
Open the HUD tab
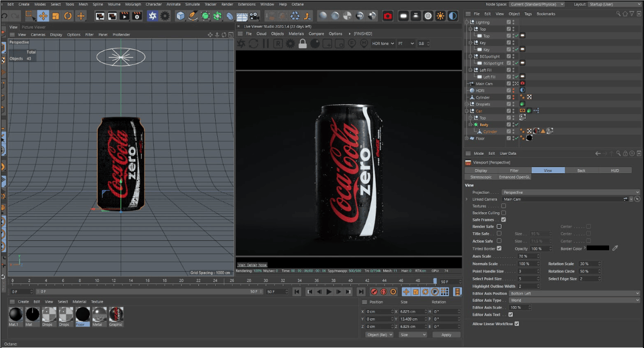[615, 170]
